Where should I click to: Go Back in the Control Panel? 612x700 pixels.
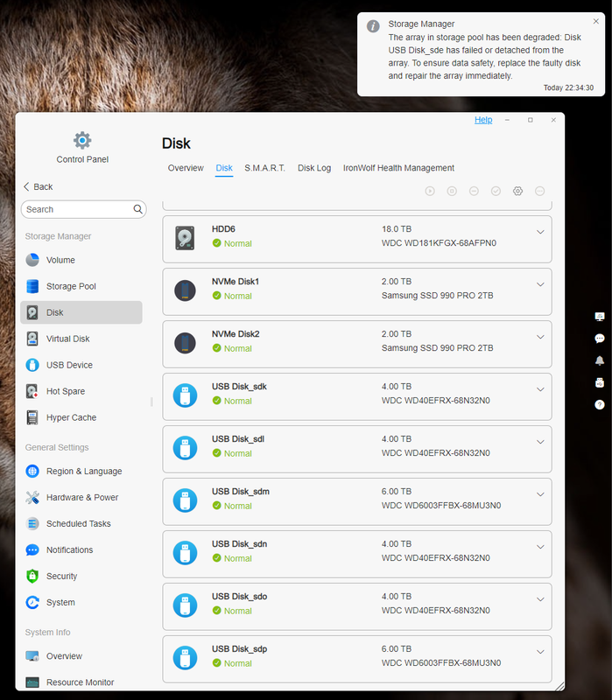click(38, 186)
